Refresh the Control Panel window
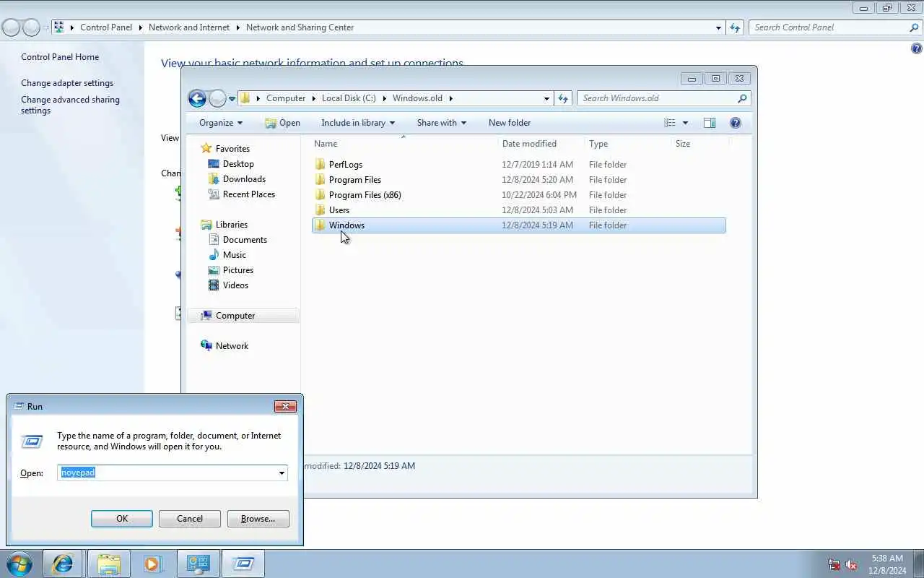This screenshot has height=578, width=924. click(735, 27)
